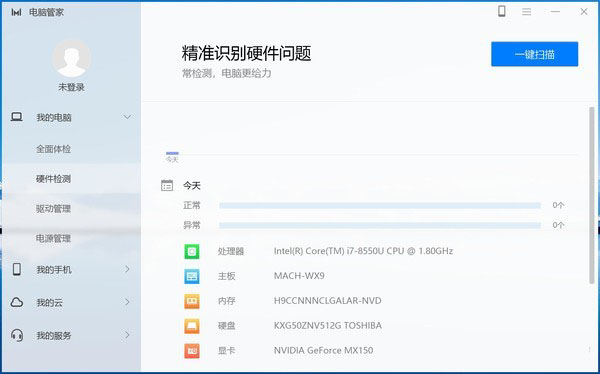Click the headset icon beside 我的服务
This screenshot has width=600, height=374.
(17, 335)
